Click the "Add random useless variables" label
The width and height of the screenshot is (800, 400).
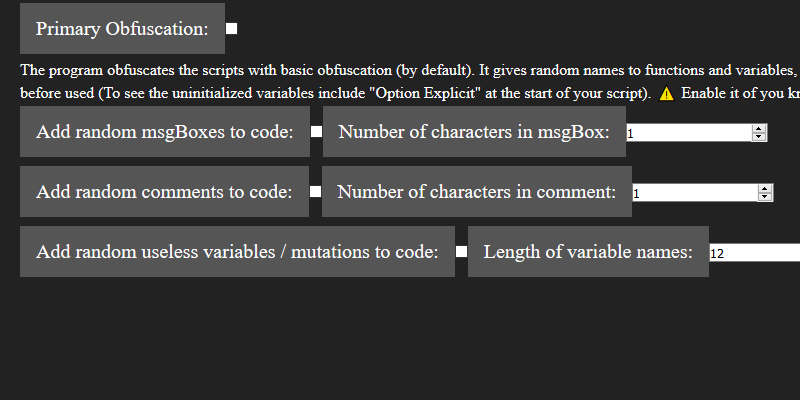[x=237, y=252]
